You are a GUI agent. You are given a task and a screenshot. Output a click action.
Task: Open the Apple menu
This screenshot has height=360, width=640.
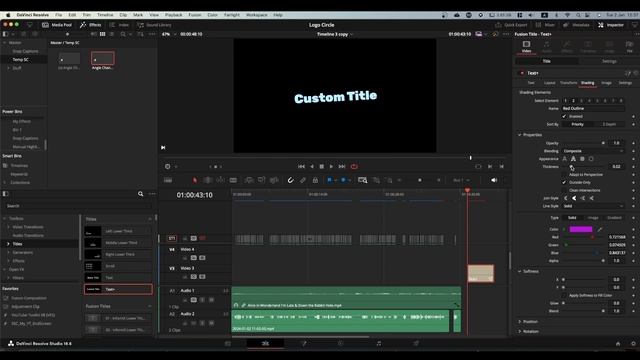(x=8, y=15)
